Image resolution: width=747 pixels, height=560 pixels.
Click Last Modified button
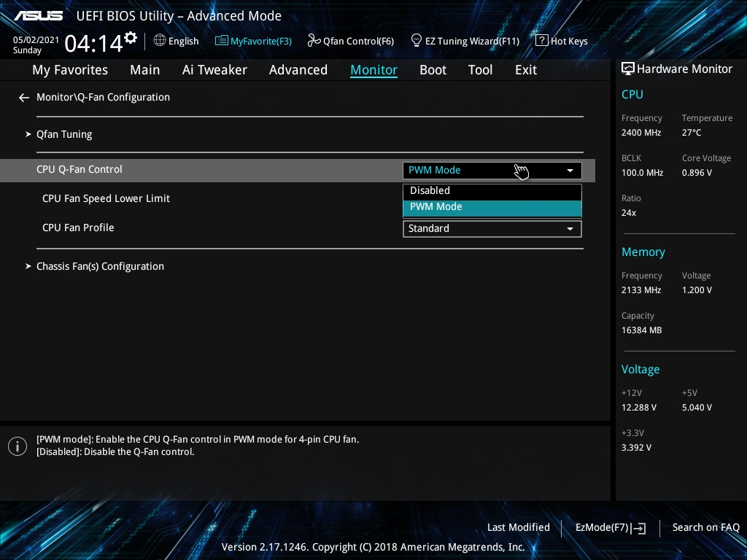[519, 528]
